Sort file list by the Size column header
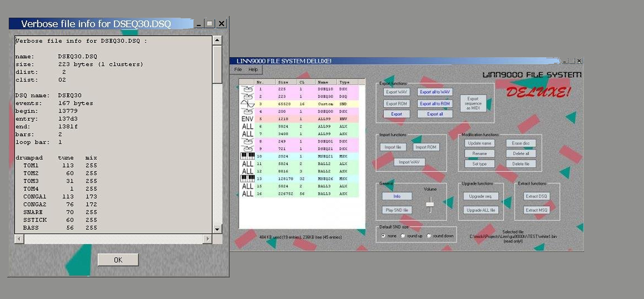Viewport: 644px width, 299px height. point(286,82)
